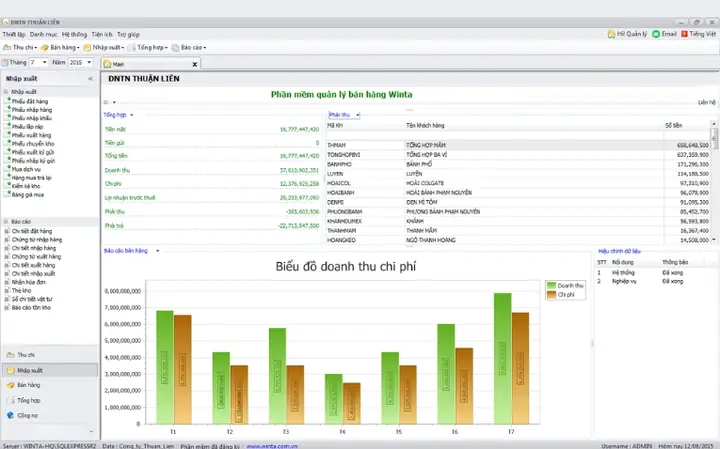Open the Năm year dropdown

[x=89, y=62]
